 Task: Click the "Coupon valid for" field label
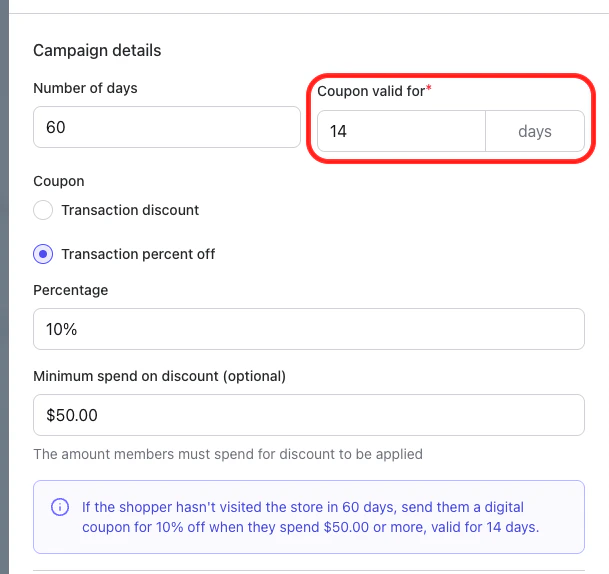(368, 91)
